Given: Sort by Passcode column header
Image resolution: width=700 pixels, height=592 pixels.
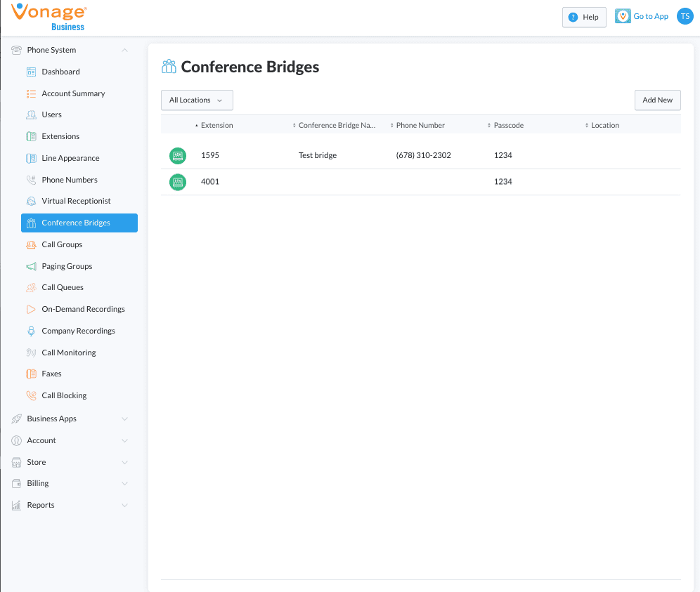Looking at the screenshot, I should pos(508,126).
